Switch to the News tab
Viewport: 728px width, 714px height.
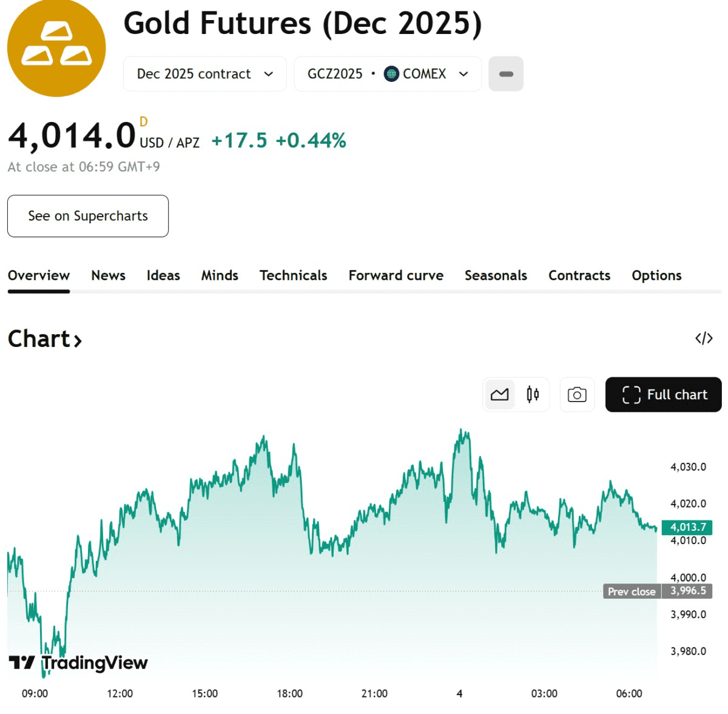tap(108, 275)
